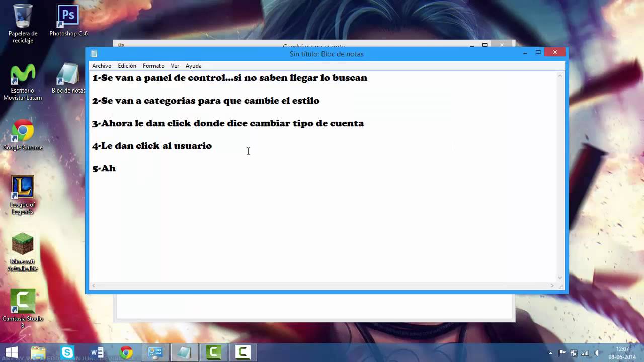The height and width of the screenshot is (362, 644).
Task: Click the Notepad taskbar button
Action: click(184, 352)
